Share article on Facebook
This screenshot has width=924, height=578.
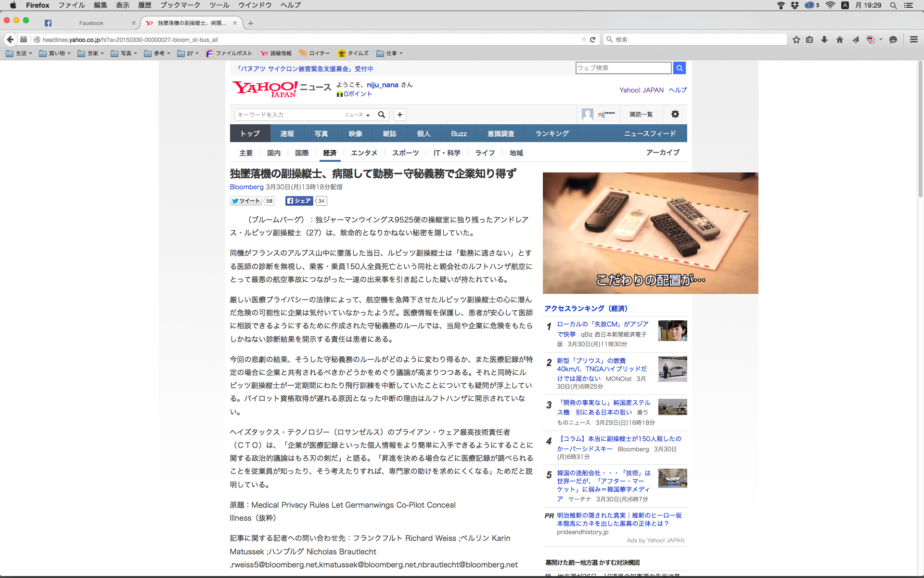click(x=299, y=201)
